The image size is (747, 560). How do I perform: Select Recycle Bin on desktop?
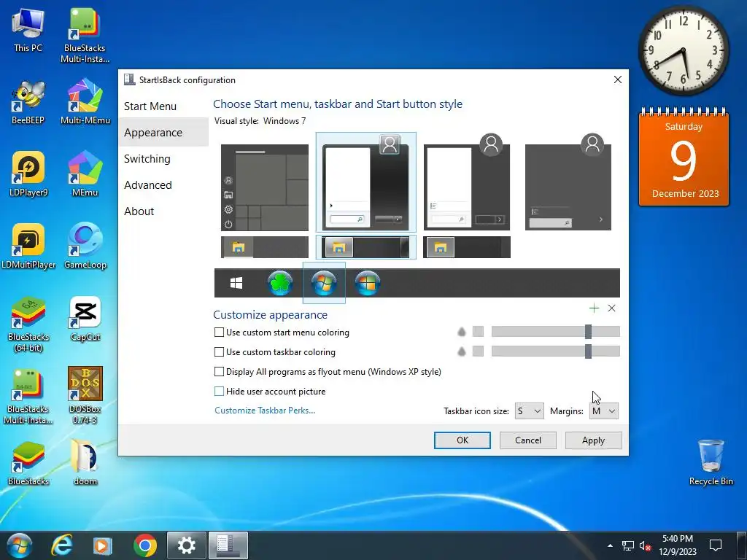711,463
